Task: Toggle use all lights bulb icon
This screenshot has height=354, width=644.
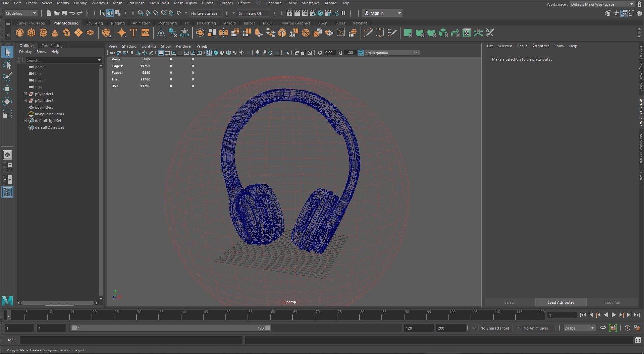Action: pos(241,53)
